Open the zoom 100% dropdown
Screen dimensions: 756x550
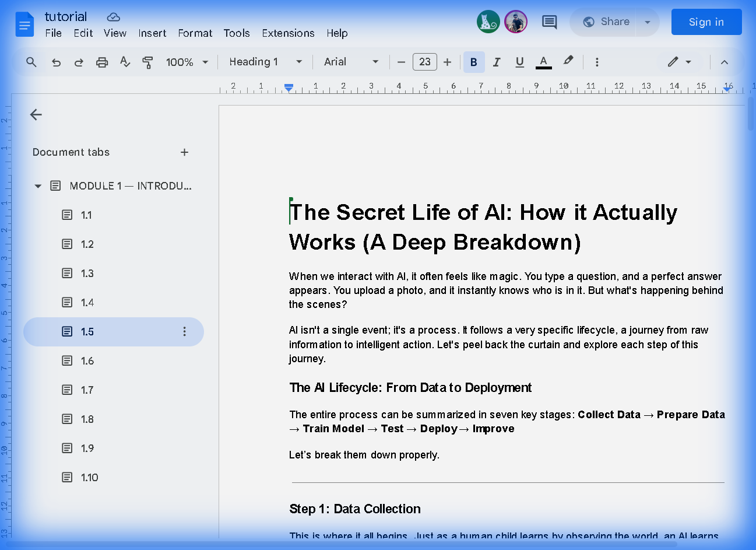point(187,62)
